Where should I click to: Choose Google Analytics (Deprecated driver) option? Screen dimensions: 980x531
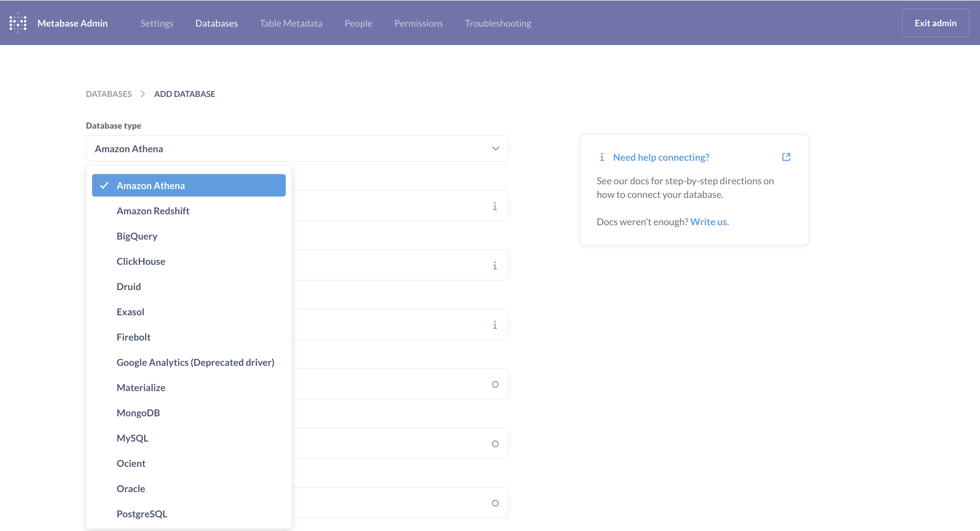coord(189,362)
